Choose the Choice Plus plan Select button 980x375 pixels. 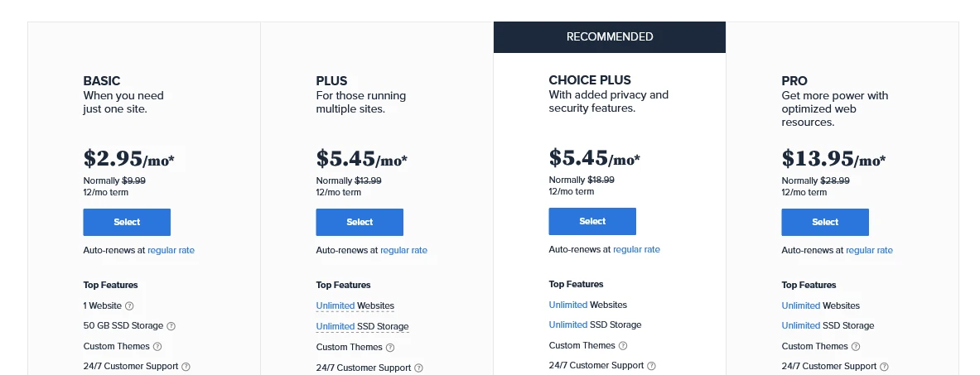click(592, 221)
